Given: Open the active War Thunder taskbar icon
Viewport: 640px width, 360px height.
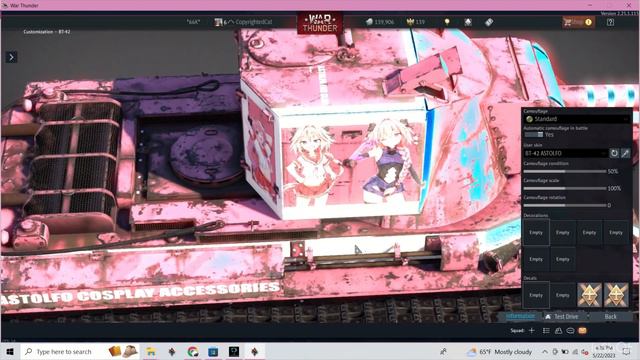Looking at the screenshot, I should (x=255, y=351).
